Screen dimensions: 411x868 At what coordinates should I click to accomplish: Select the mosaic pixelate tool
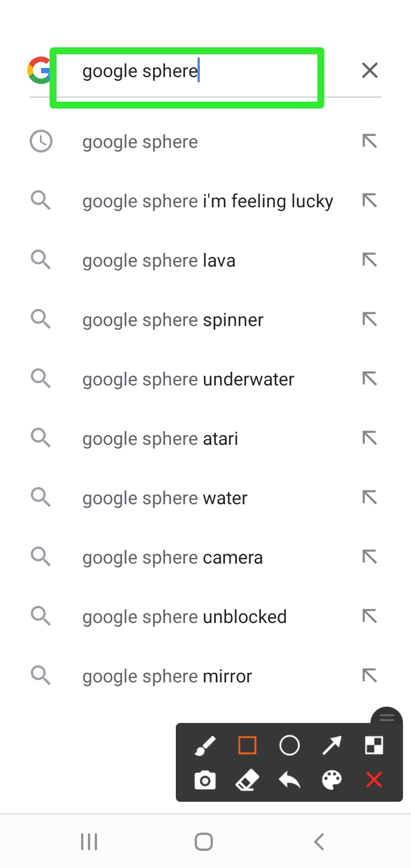click(x=374, y=745)
